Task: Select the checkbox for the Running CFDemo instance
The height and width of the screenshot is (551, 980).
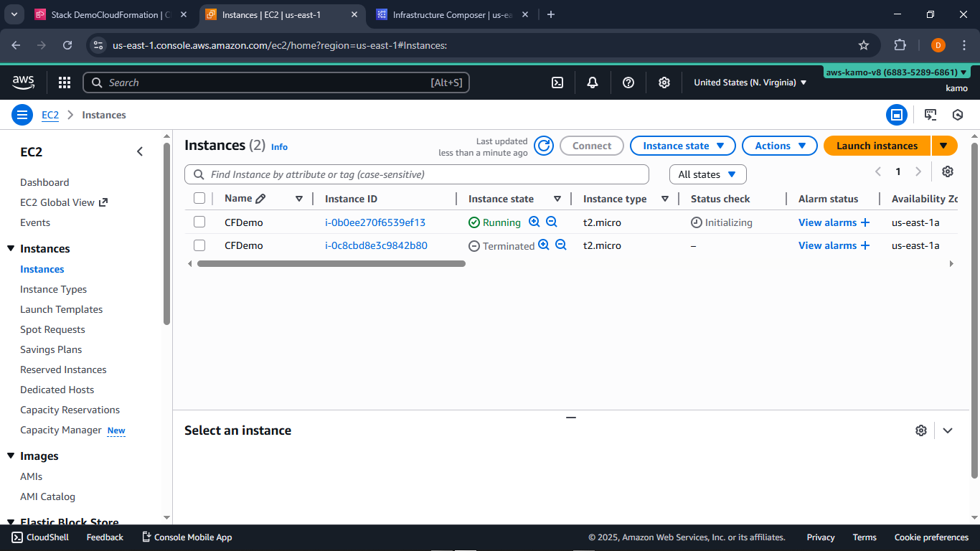Action: (x=199, y=222)
